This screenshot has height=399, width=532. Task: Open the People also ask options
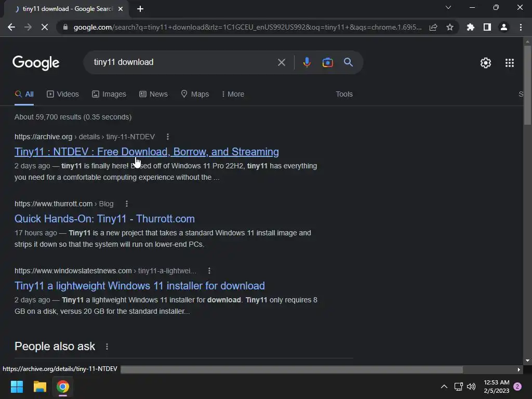click(107, 347)
